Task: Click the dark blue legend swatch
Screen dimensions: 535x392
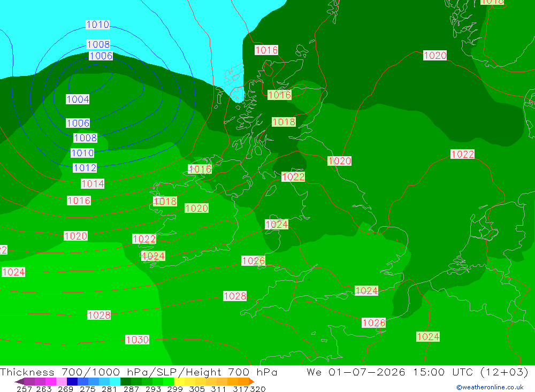Action: coord(72,381)
